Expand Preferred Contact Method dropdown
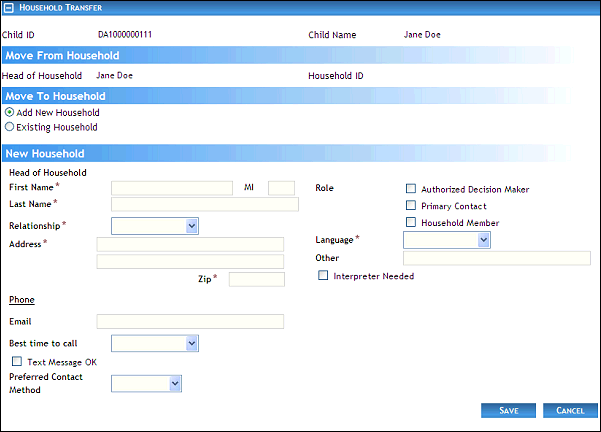Screen dimensions: 601x432 coord(146,382)
